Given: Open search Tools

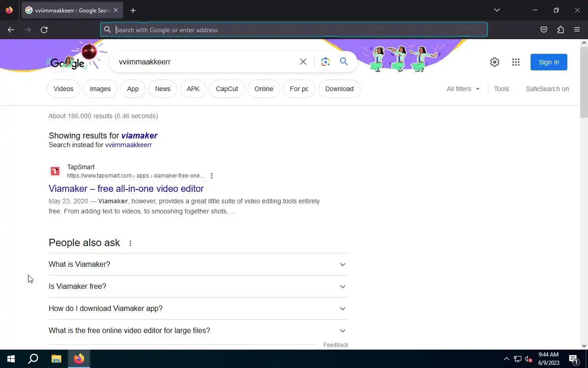Looking at the screenshot, I should (x=501, y=89).
